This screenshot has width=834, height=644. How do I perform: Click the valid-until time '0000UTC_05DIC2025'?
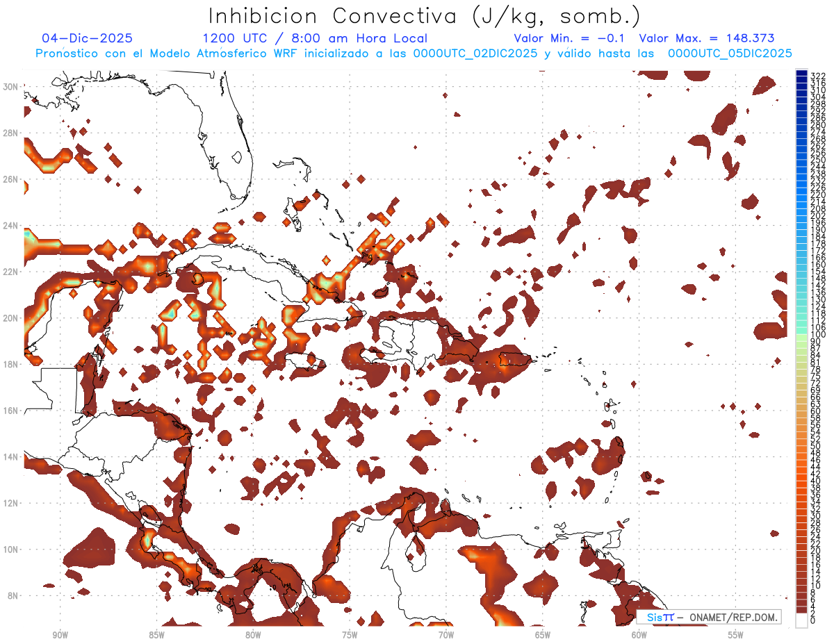(x=730, y=53)
